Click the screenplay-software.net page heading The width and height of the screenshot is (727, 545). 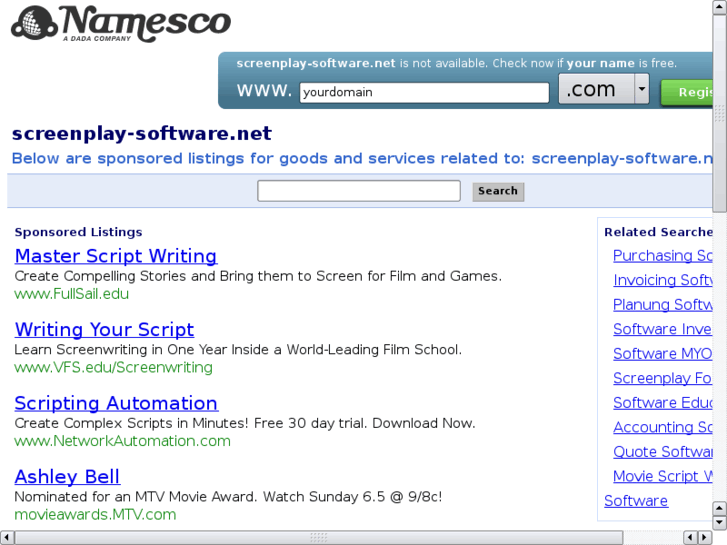point(142,134)
